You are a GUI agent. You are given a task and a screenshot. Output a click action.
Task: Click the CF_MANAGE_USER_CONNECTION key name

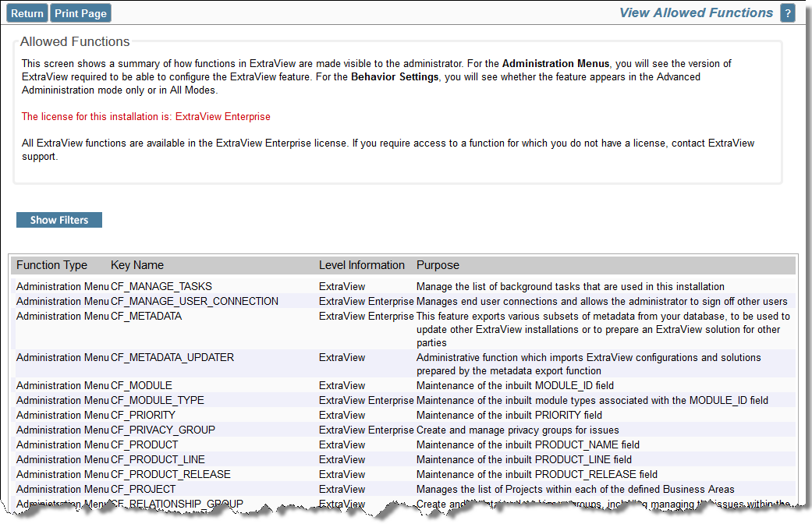194,301
